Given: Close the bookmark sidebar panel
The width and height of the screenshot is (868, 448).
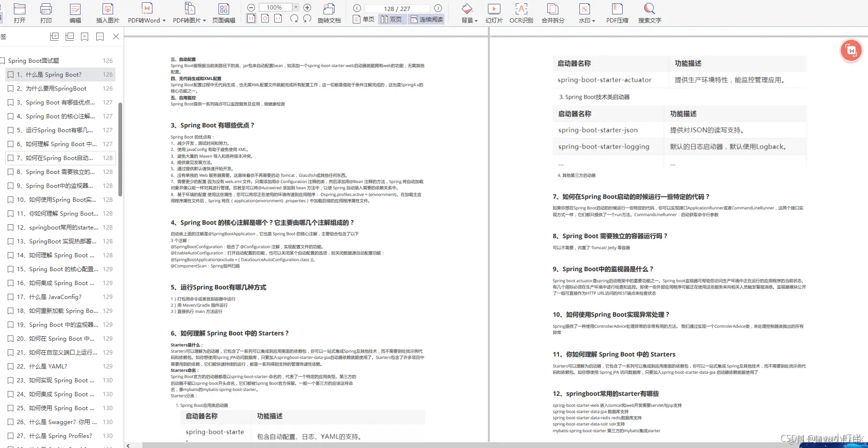Looking at the screenshot, I should 116,36.
